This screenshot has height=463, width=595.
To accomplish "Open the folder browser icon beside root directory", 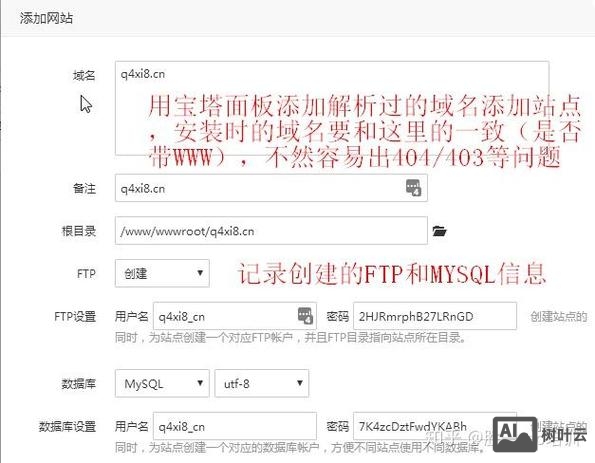I will tap(439, 231).
